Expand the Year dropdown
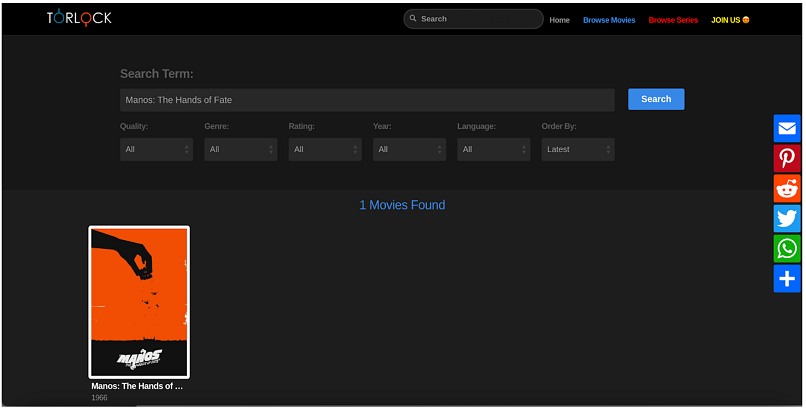 409,149
